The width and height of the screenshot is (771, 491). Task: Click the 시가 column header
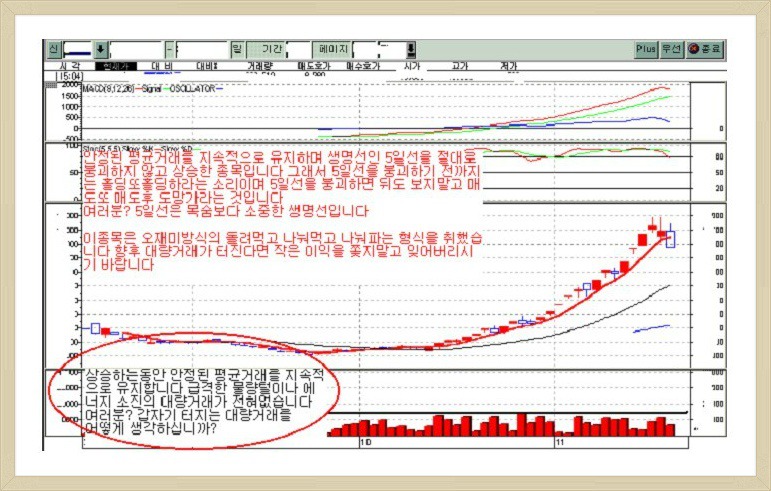tap(411, 66)
